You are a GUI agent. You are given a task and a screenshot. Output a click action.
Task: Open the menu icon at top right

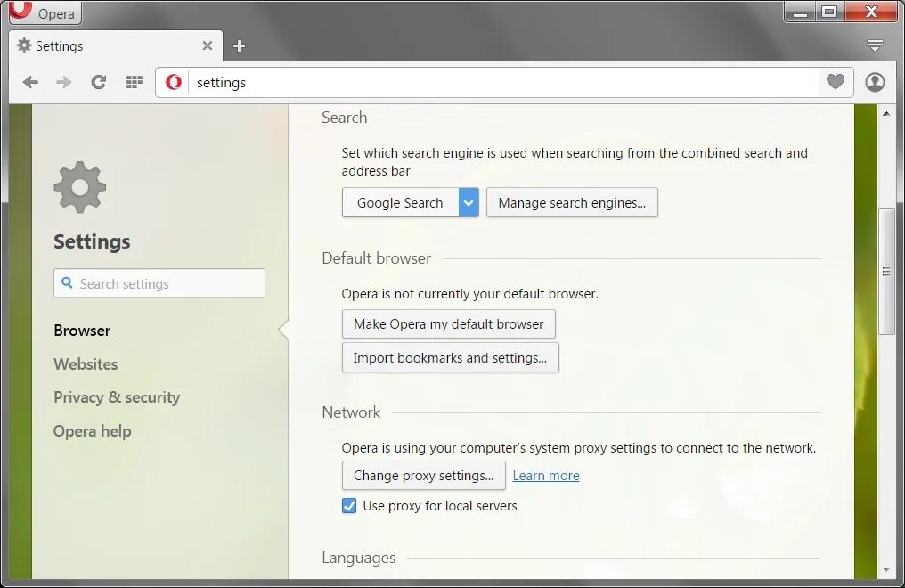(x=874, y=45)
